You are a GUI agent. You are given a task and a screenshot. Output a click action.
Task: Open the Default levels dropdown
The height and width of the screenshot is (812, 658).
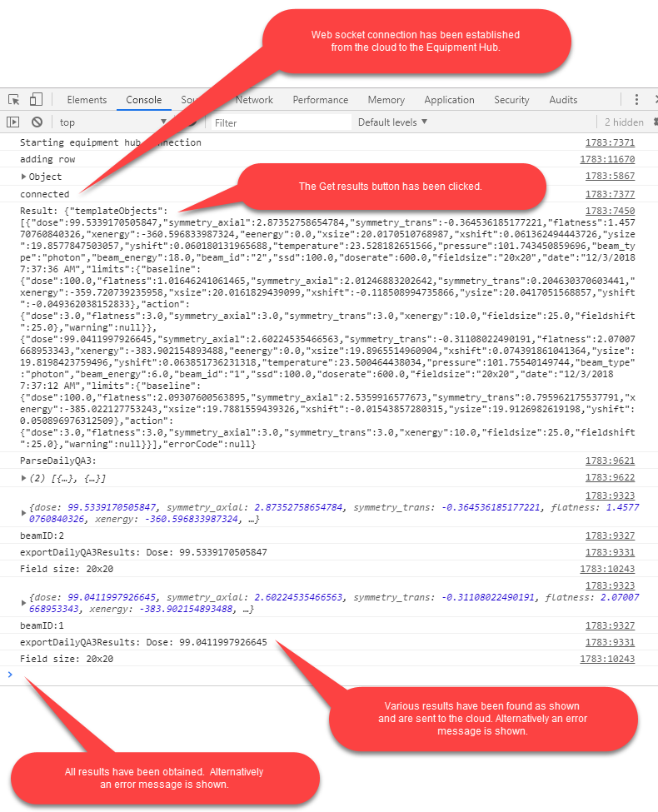pos(392,122)
